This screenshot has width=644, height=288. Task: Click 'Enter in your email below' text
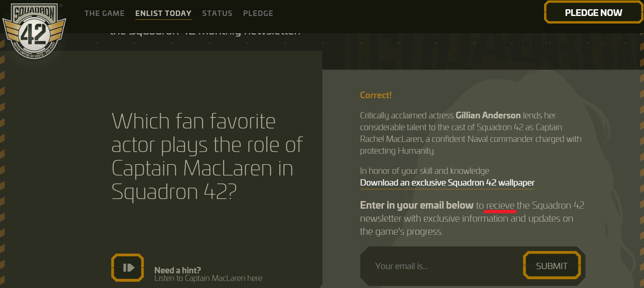point(417,205)
